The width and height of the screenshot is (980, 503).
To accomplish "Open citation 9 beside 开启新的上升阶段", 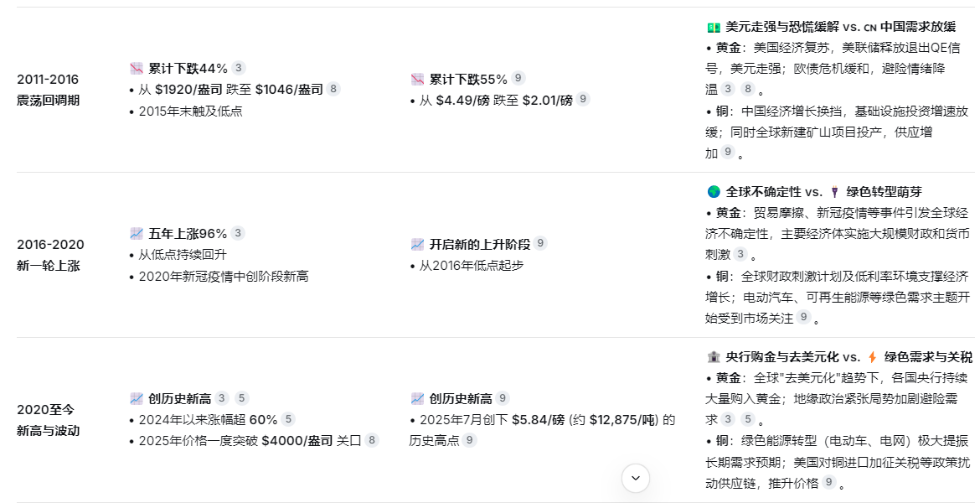I will [x=541, y=244].
